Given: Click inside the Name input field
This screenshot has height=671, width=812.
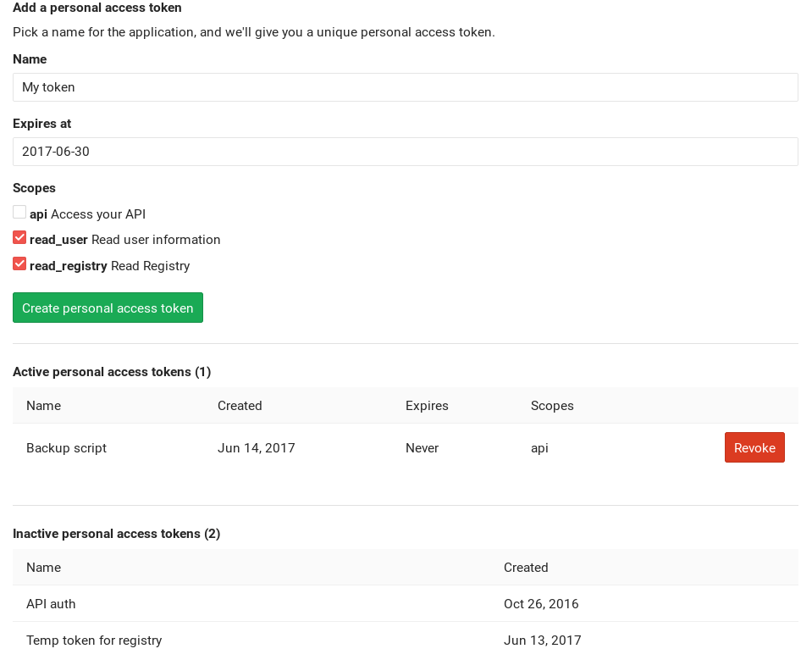Looking at the screenshot, I should tap(405, 86).
